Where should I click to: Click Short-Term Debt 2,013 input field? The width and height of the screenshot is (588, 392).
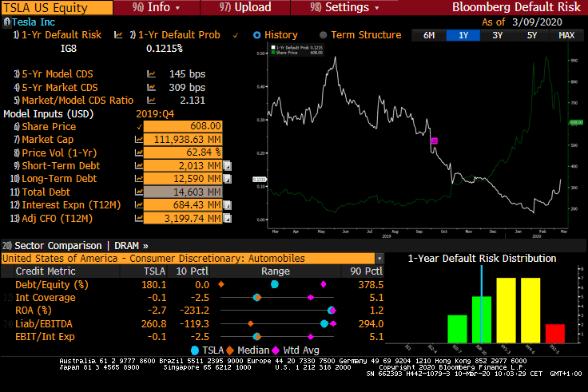click(183, 165)
